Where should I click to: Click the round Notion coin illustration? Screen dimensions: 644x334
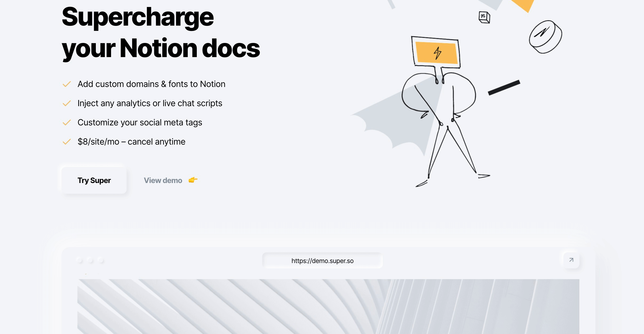click(x=545, y=37)
